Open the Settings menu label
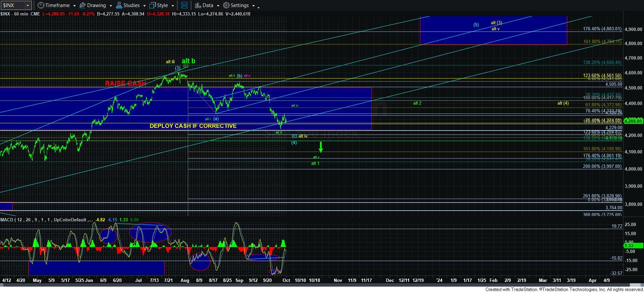This screenshot has width=644, height=292. [x=240, y=5]
